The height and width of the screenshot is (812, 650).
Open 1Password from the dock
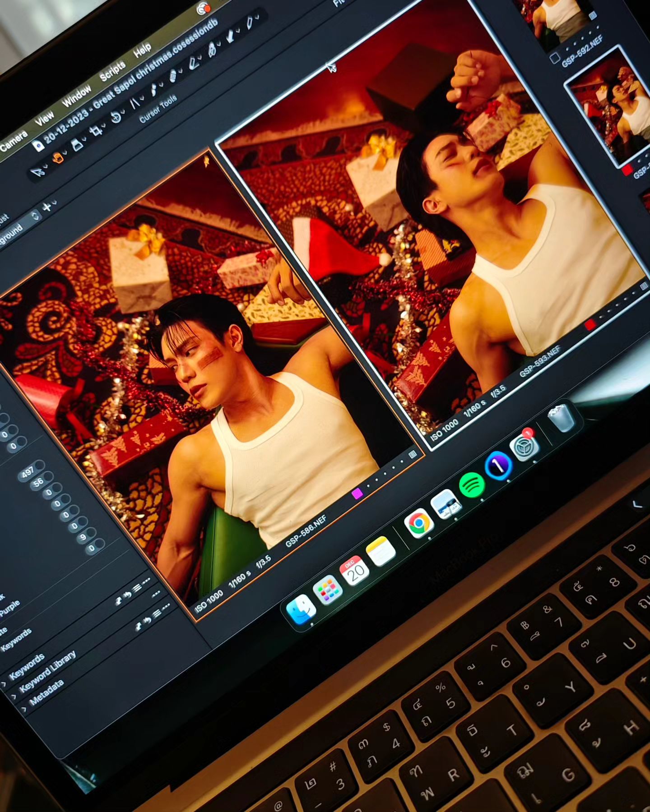pyautogui.click(x=499, y=466)
